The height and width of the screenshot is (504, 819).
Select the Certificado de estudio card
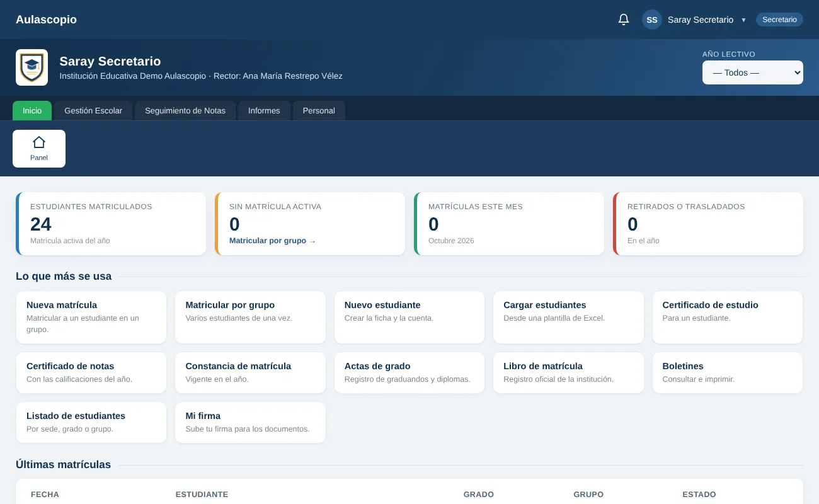coord(728,317)
